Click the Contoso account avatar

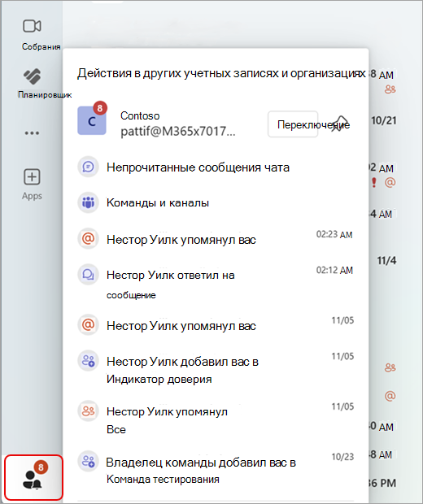(x=92, y=120)
